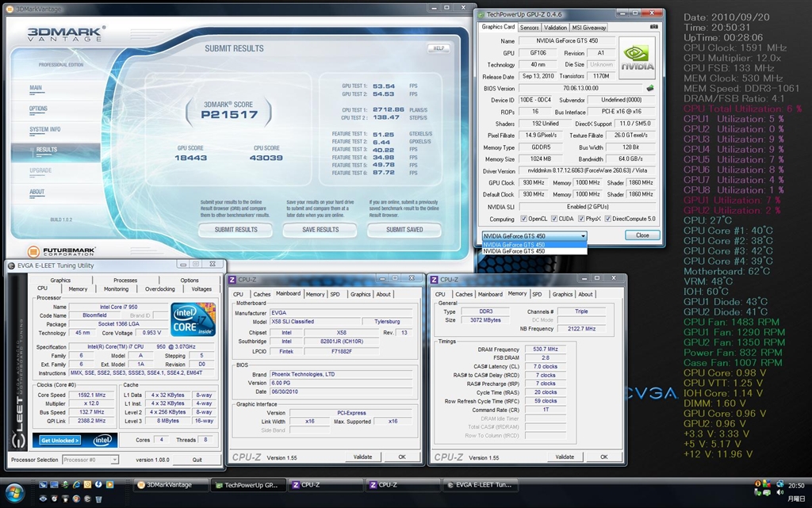The image size is (812, 508).
Task: Click the blue circular lightning Quick Launch icon
Action: [x=98, y=485]
